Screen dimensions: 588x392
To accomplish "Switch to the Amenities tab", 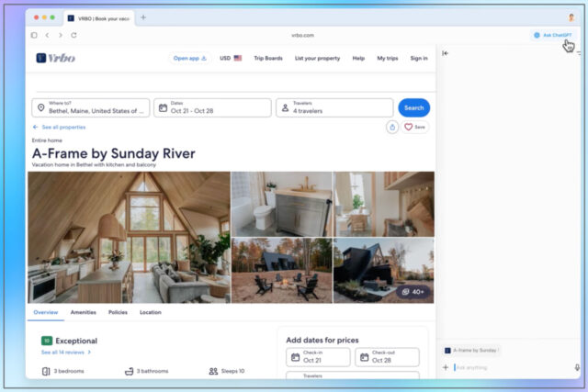I will (x=83, y=312).
